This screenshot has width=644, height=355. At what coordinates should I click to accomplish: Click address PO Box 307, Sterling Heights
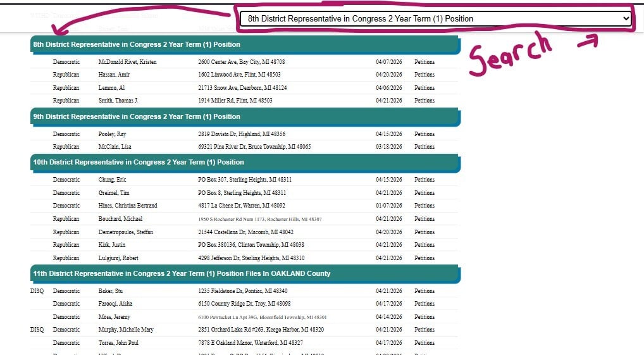pos(245,180)
